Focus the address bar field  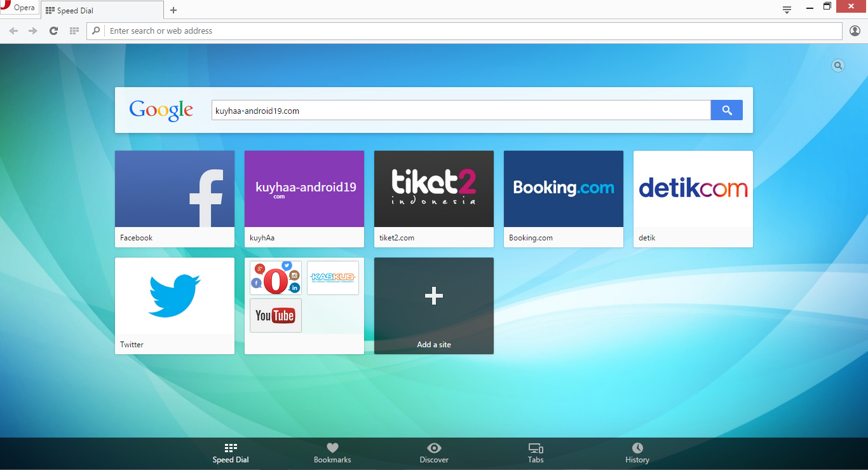470,31
